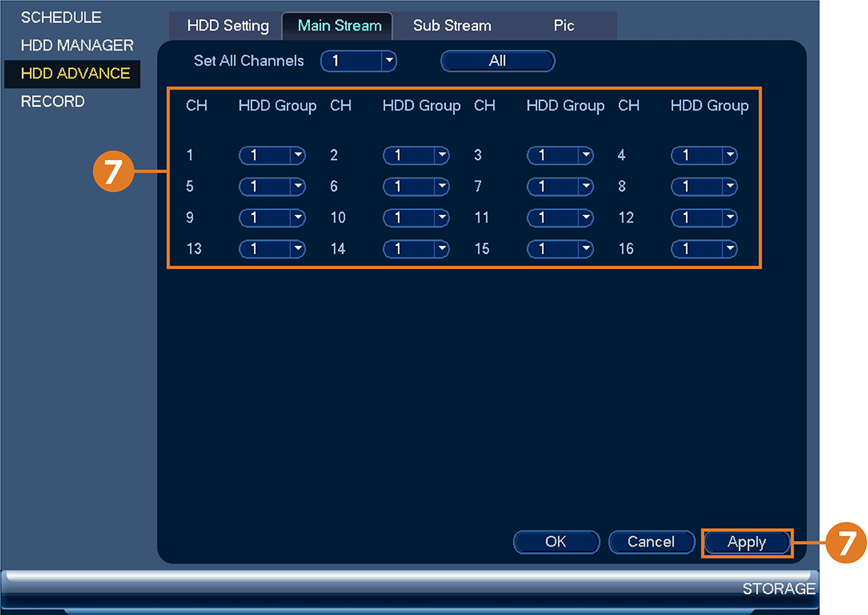Select the Pic tab
The height and width of the screenshot is (615, 868).
(564, 26)
